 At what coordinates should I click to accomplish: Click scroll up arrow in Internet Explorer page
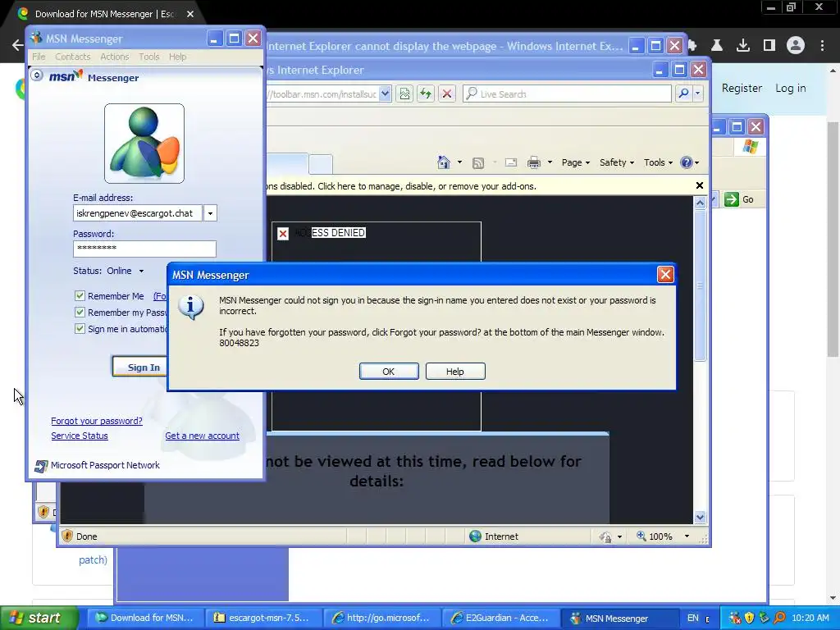click(x=700, y=203)
